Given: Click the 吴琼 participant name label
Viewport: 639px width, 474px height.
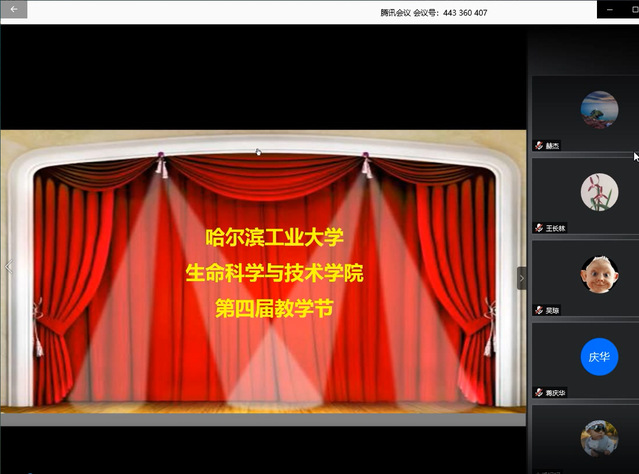Looking at the screenshot, I should [x=553, y=310].
